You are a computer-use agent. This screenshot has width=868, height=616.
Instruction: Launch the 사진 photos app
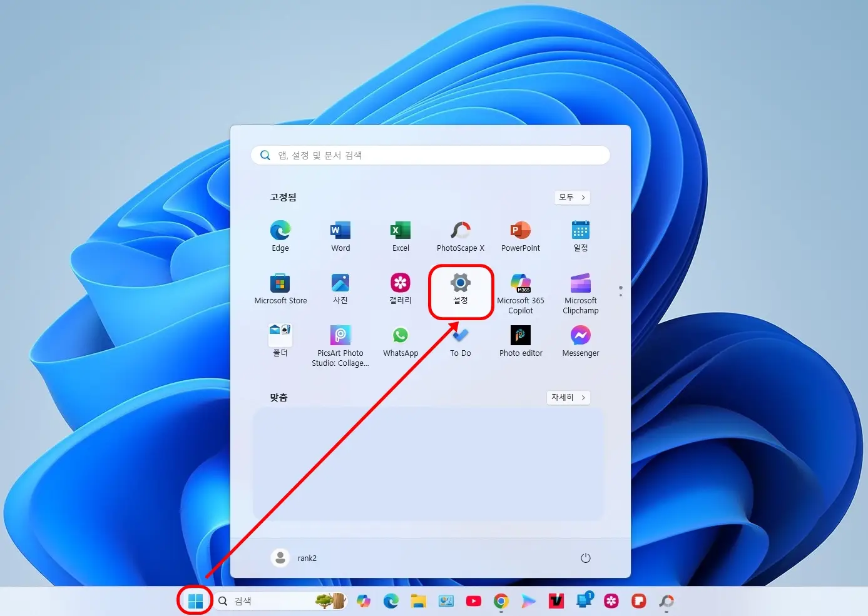(340, 289)
